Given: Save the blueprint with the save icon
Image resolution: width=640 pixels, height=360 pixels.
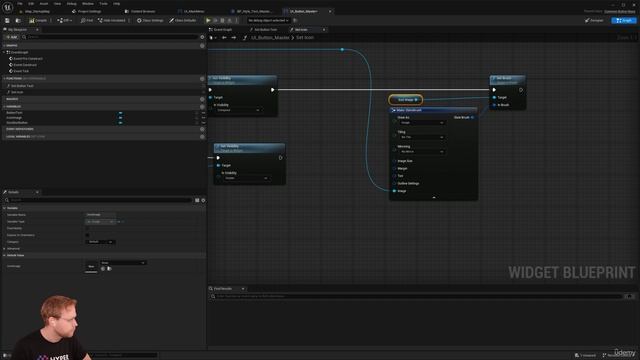Looking at the screenshot, I should [x=7, y=20].
